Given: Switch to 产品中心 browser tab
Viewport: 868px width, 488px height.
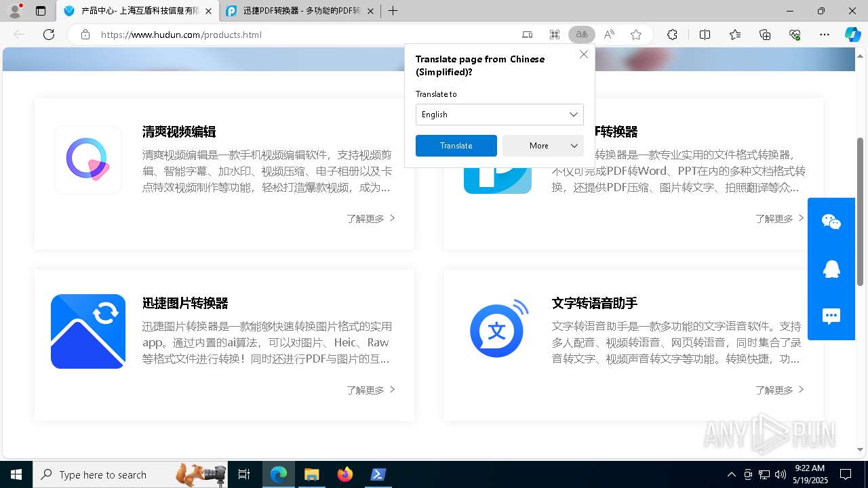Looking at the screenshot, I should 138,12.
